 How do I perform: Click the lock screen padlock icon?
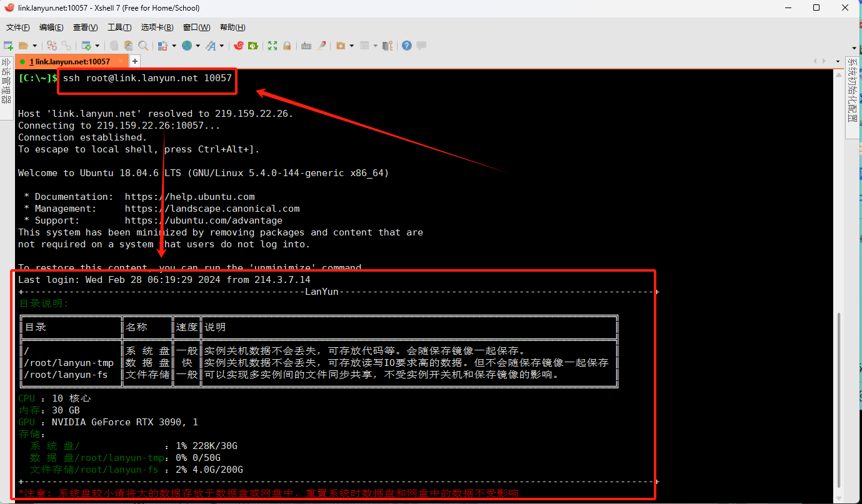pyautogui.click(x=287, y=46)
